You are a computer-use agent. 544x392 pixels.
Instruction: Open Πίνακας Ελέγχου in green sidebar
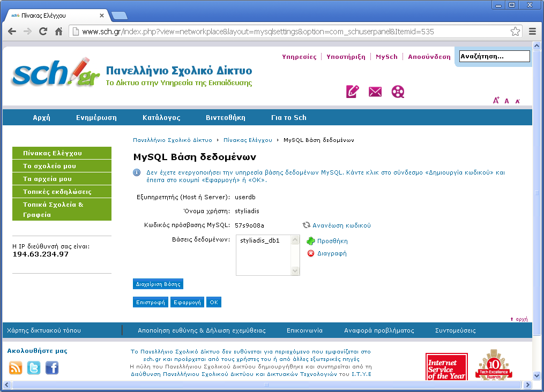62,153
